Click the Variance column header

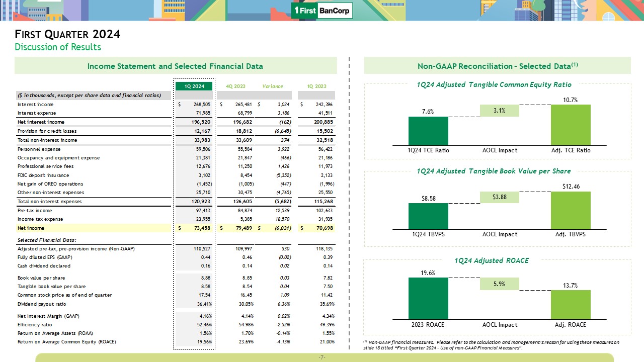coord(273,86)
